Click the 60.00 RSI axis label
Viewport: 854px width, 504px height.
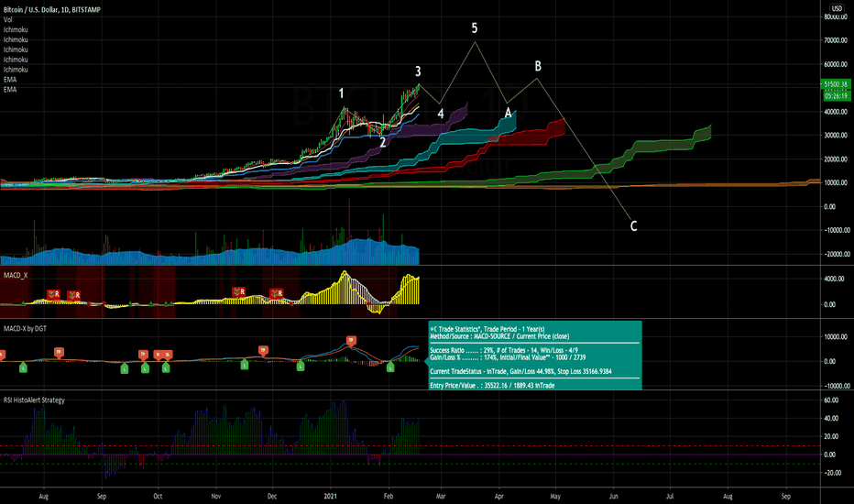pos(831,400)
